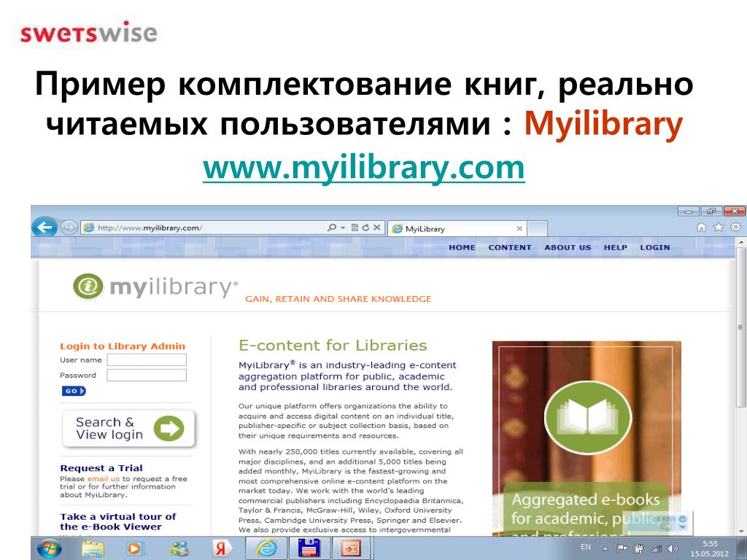The height and width of the screenshot is (560, 747).
Task: Click 'Login to Library Admin' heading
Action: (123, 346)
